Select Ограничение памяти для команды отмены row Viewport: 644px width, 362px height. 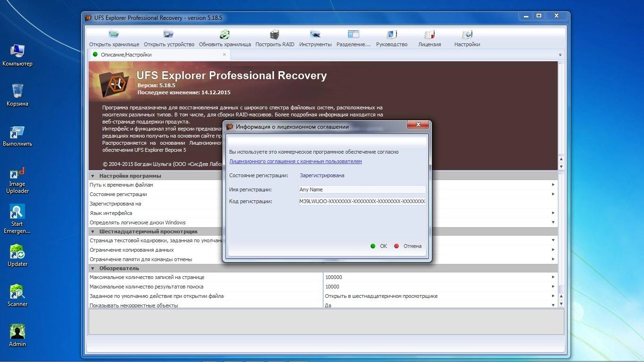pos(322,259)
